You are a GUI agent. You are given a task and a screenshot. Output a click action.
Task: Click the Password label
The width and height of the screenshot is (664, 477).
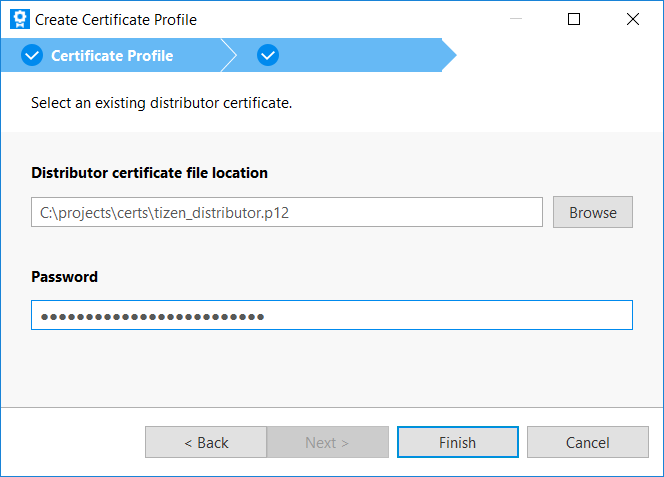64,277
